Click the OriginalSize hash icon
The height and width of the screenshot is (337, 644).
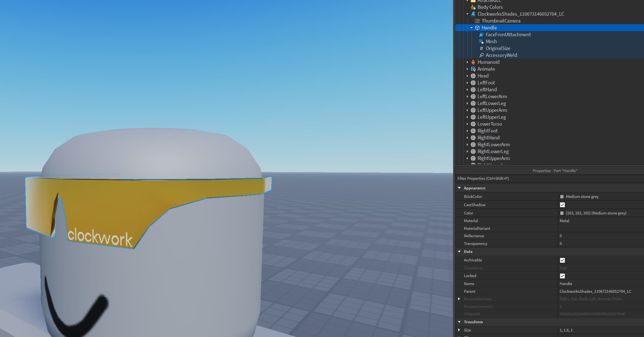tap(481, 48)
